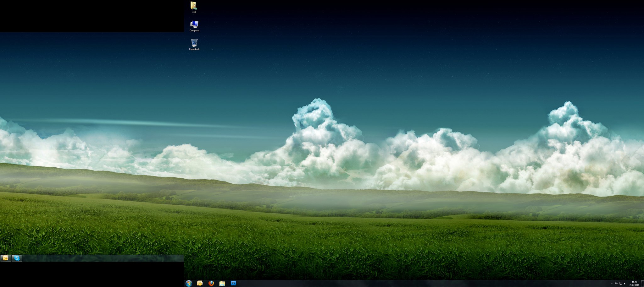Click empty area of main taskbar
The width and height of the screenshot is (644, 287).
[409, 284]
